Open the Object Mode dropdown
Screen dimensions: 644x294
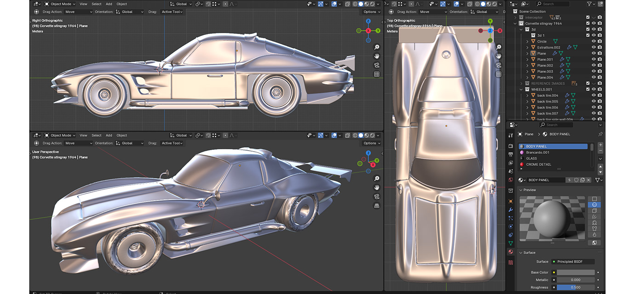pos(60,4)
